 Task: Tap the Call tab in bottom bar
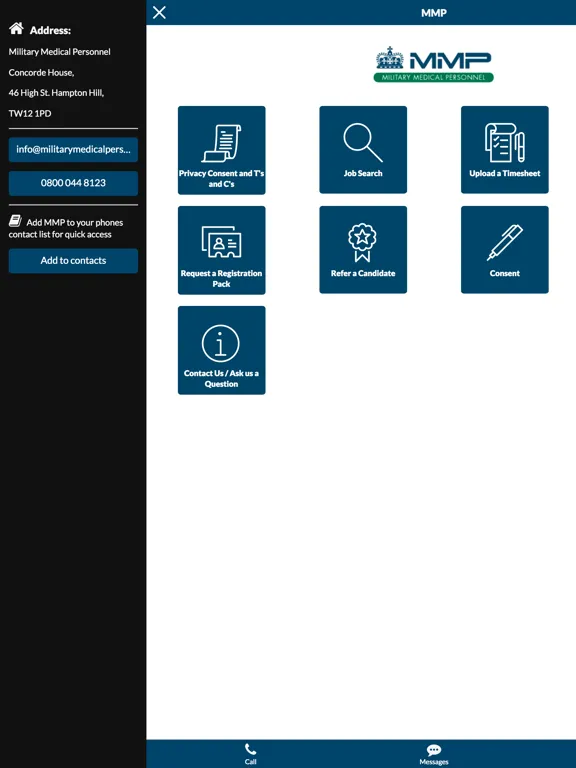click(250, 754)
